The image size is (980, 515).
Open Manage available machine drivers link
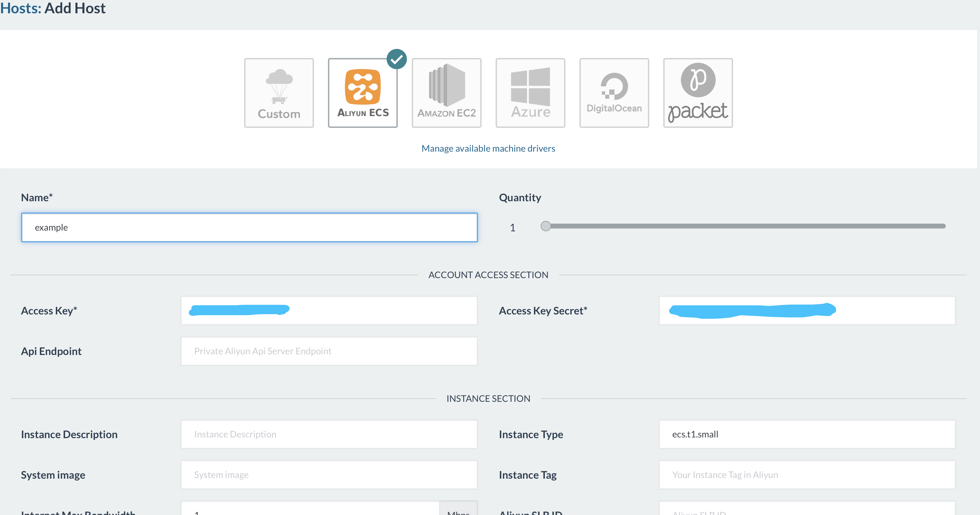(x=488, y=148)
